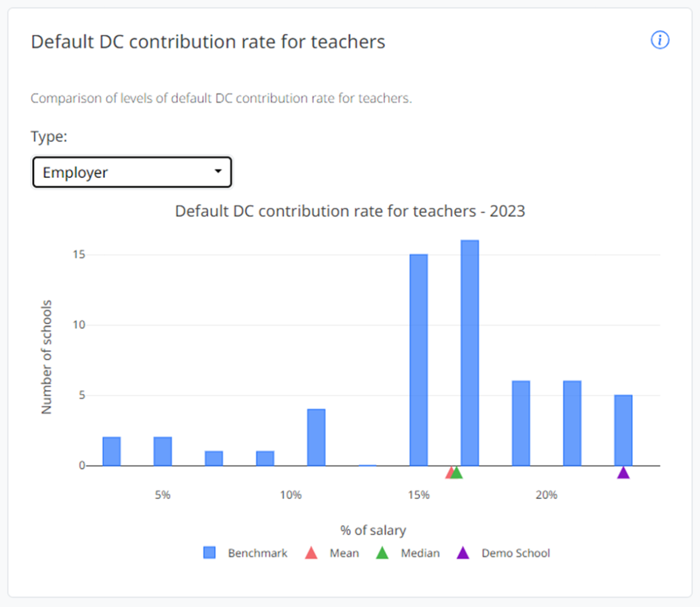700x607 pixels.
Task: Click the dropdown arrow in the Type selector
Action: (x=218, y=172)
